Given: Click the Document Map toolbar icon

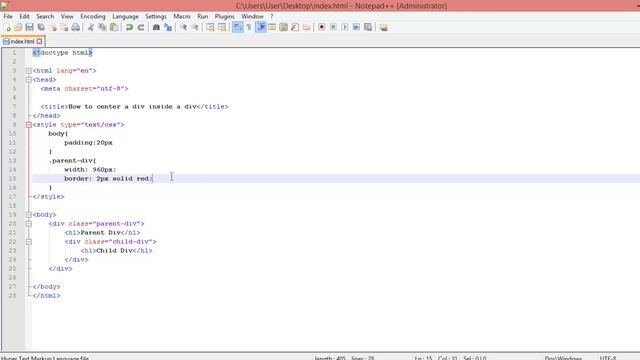Looking at the screenshot, I should 283,27.
